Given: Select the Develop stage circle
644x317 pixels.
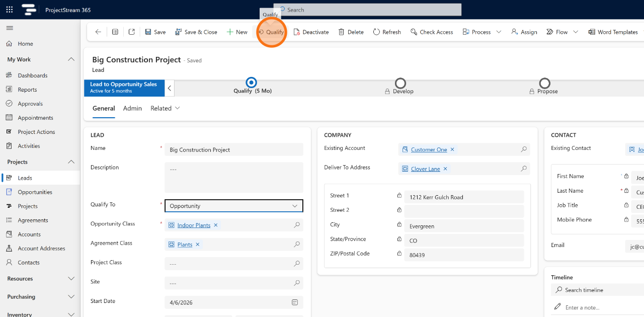Looking at the screenshot, I should (x=400, y=83).
